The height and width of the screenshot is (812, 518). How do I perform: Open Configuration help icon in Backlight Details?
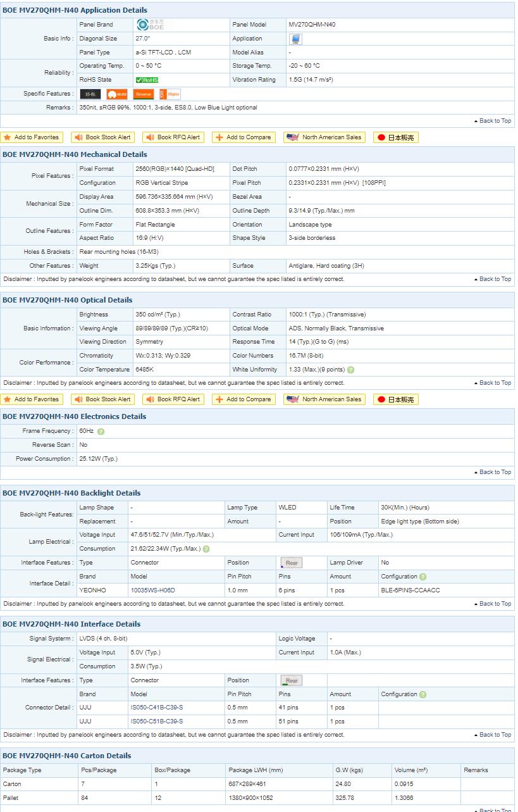(x=422, y=577)
